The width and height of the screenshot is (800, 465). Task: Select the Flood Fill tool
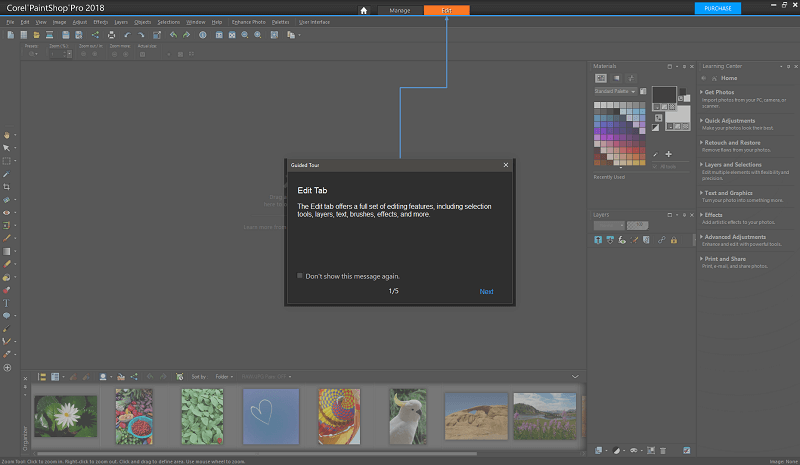[x=7, y=277]
